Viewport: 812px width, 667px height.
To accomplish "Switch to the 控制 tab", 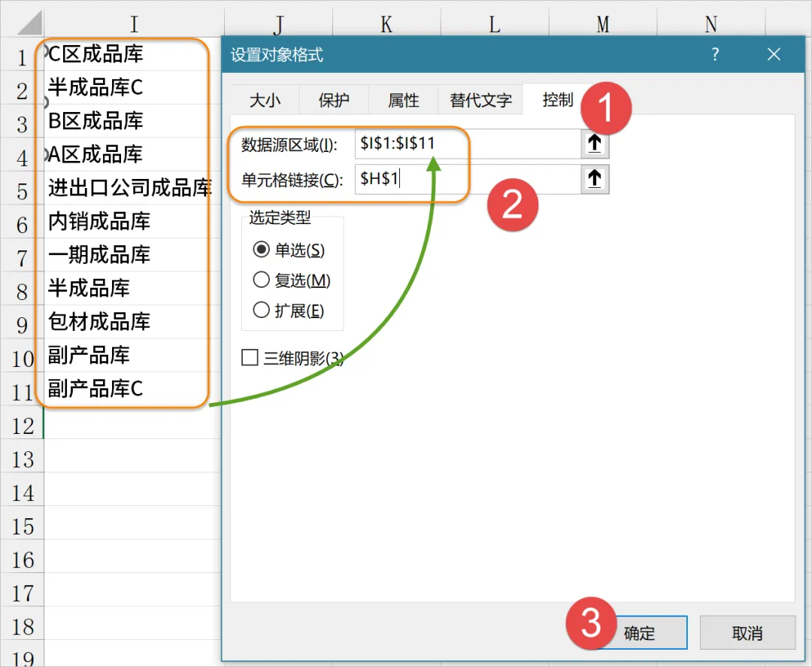I will click(558, 99).
